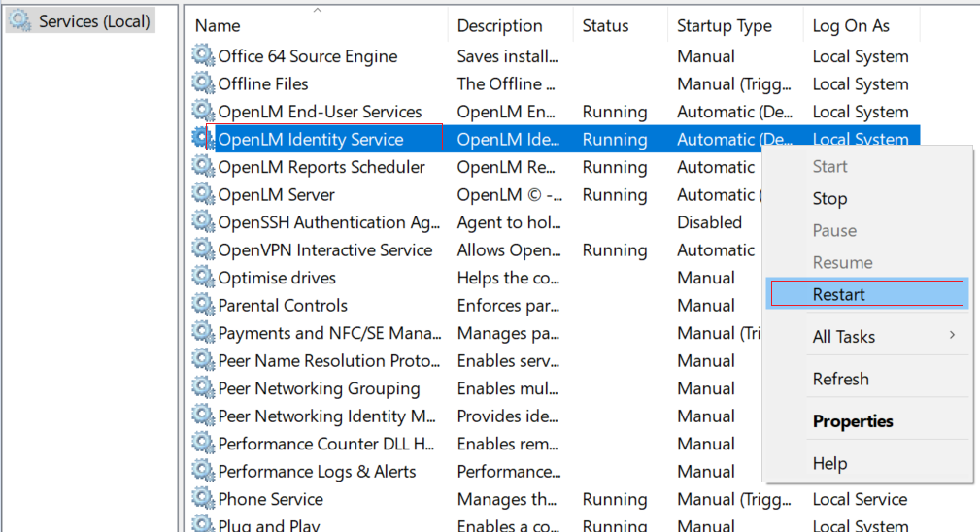
Task: Click the Performance Logs & Alerts gear icon
Action: pos(203,472)
